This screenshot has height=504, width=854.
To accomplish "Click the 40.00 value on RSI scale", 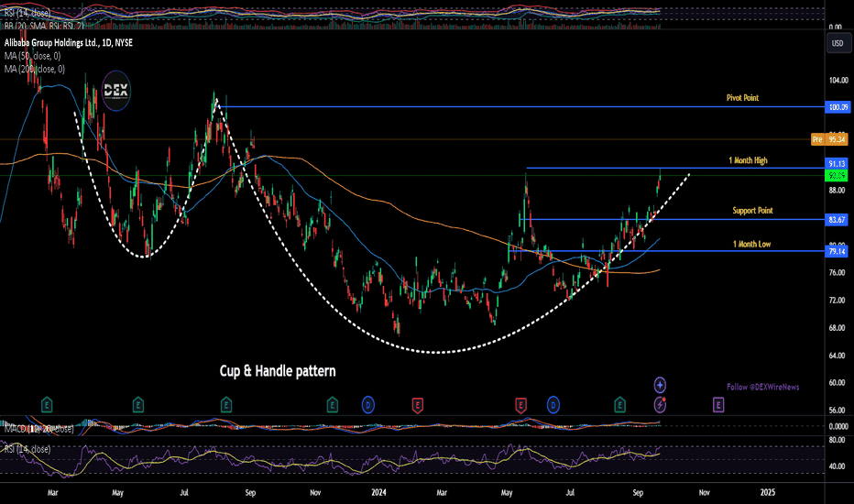I will tap(838, 466).
